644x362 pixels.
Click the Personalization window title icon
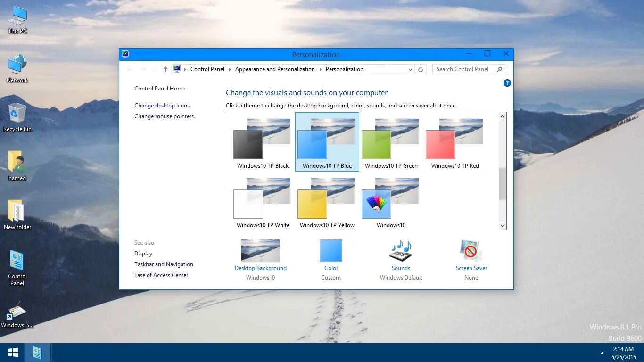tap(125, 54)
